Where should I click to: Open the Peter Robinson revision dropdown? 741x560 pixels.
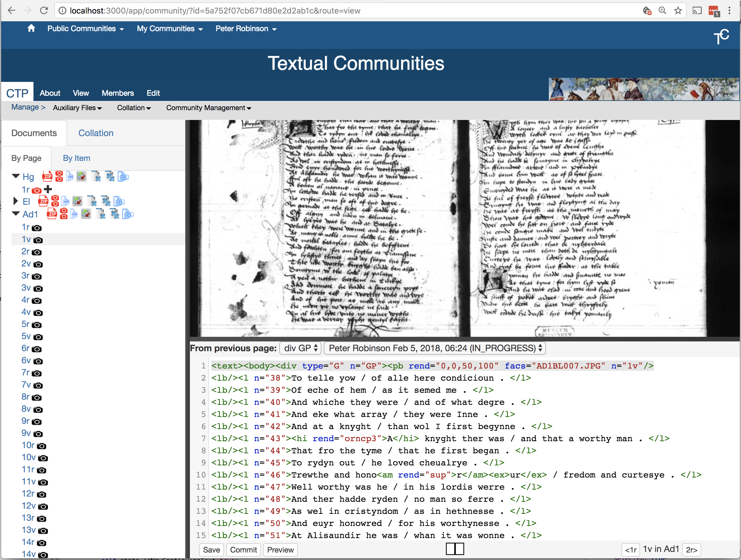coord(435,348)
